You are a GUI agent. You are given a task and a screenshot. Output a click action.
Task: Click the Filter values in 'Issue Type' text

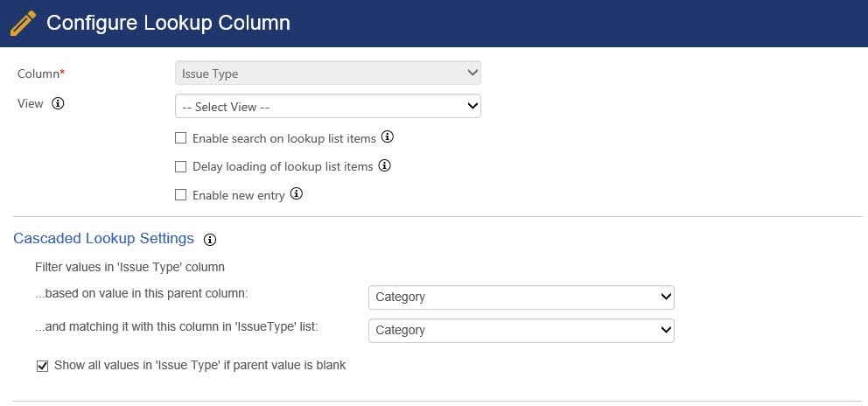tap(129, 267)
